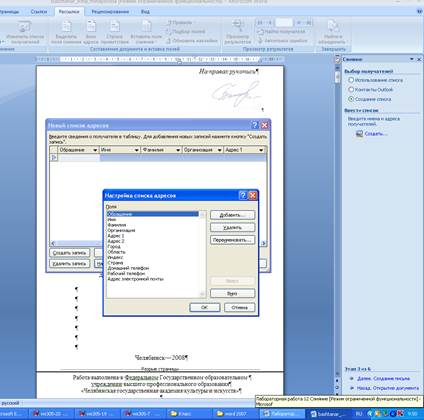Click the Вниз button to move field down
The width and height of the screenshot is (424, 420).
point(232,293)
